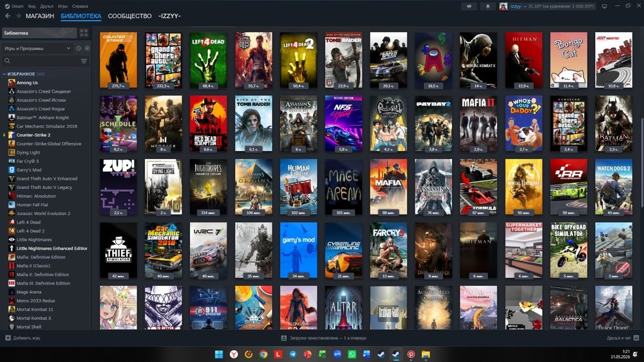
Task: Launch Google Chrome from the taskbar
Action: [263, 354]
